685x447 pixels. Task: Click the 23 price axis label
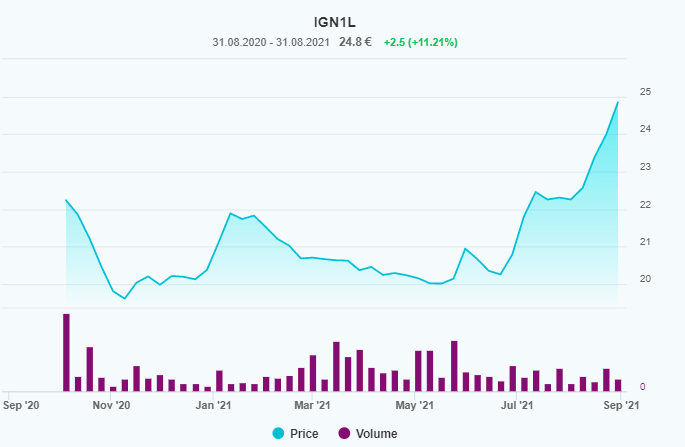(x=645, y=167)
